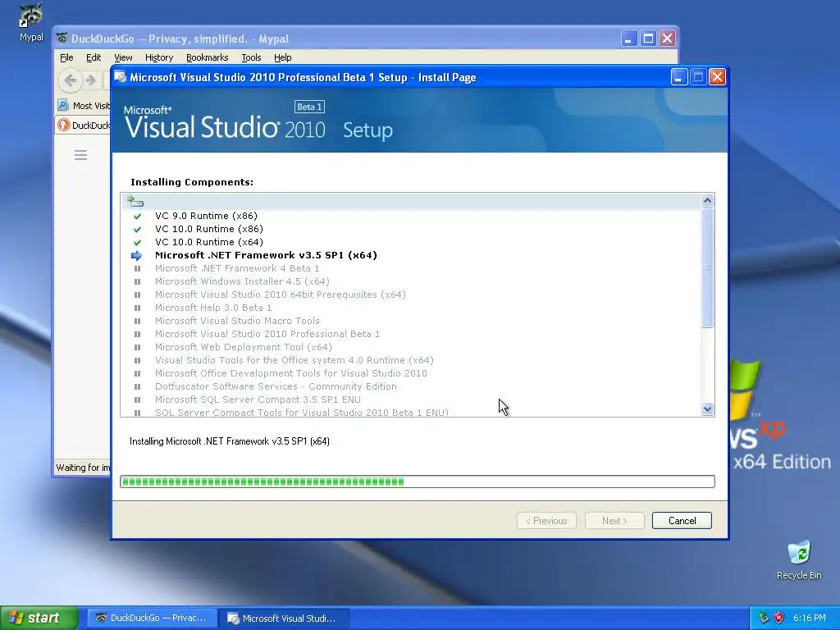Click the Mypal status bar Waiting text
The image size is (840, 630).
tap(83, 468)
